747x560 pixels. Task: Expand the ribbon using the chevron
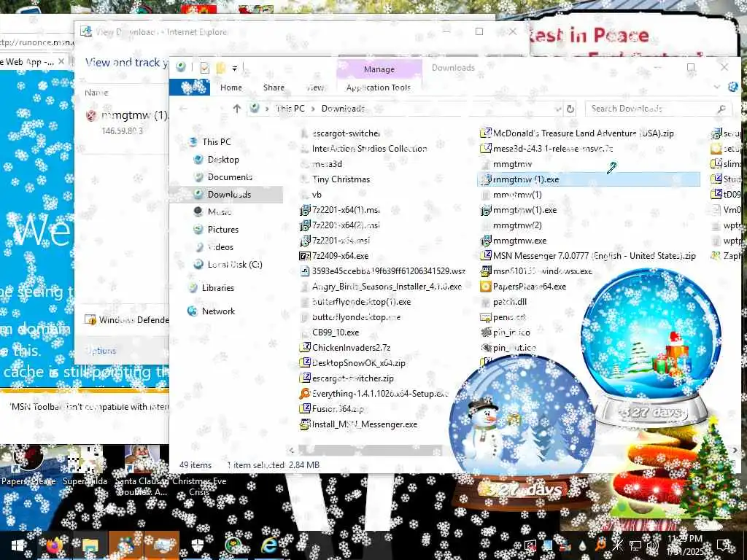[716, 87]
